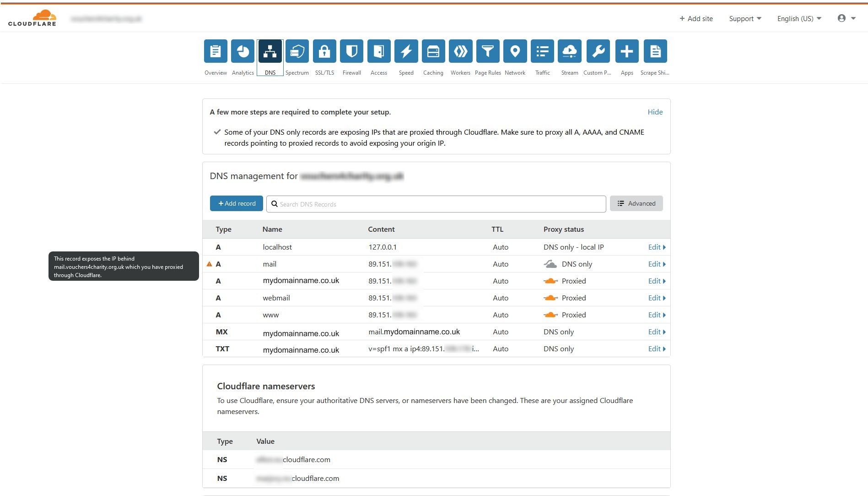
Task: Open the Workers chevrons icon
Action: [x=460, y=51]
